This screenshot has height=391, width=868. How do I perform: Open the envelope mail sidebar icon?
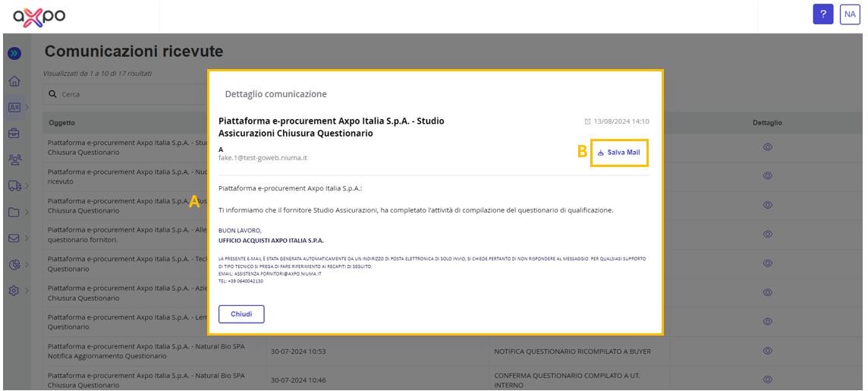(15, 238)
